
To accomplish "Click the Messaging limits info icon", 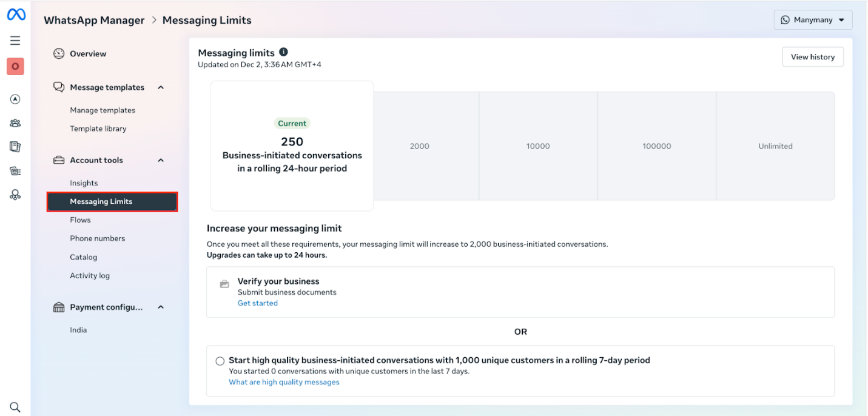I will point(283,52).
